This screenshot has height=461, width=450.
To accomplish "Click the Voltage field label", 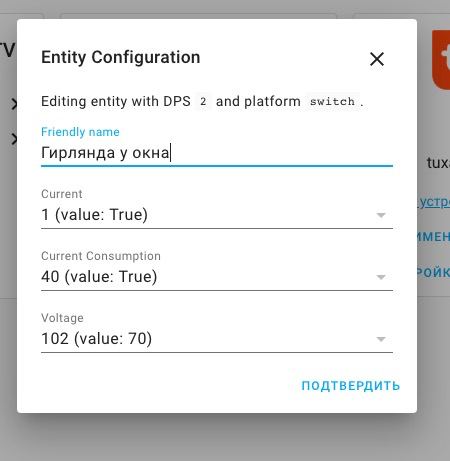I will click(x=62, y=318).
